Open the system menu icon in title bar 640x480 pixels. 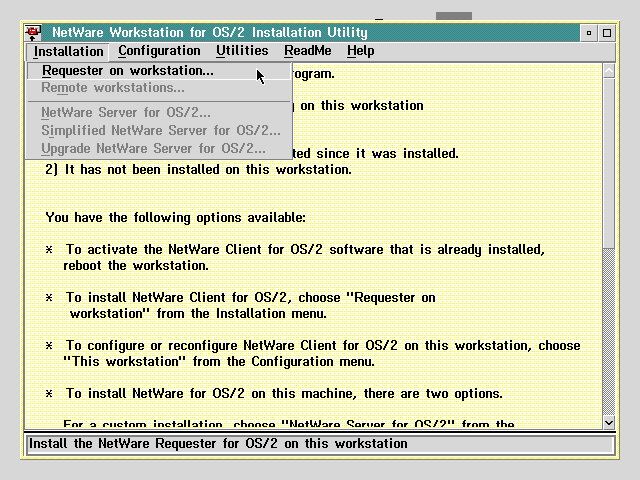pos(33,33)
